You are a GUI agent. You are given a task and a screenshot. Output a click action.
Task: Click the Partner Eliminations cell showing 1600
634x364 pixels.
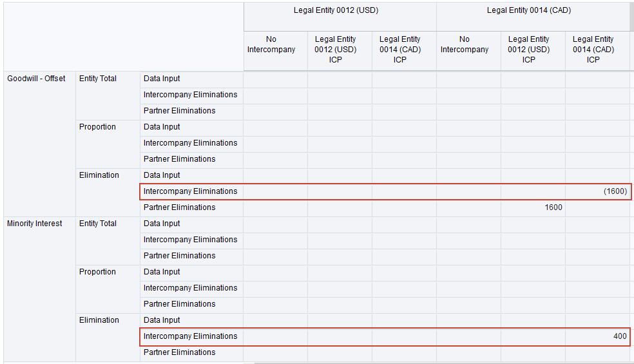pyautogui.click(x=533, y=207)
